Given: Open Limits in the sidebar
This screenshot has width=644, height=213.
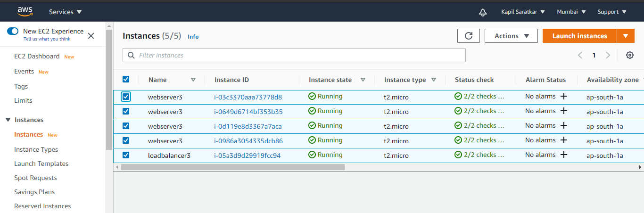Looking at the screenshot, I should point(23,100).
